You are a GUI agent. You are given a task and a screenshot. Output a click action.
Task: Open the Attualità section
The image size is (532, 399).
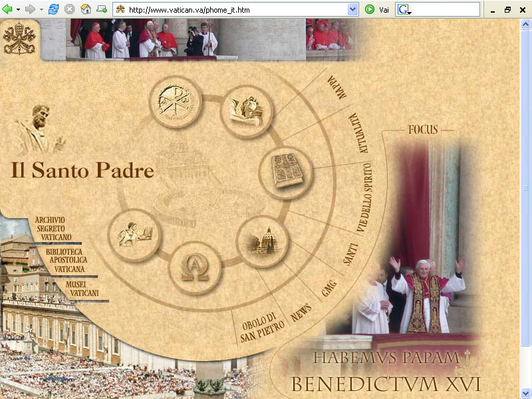[x=359, y=132]
